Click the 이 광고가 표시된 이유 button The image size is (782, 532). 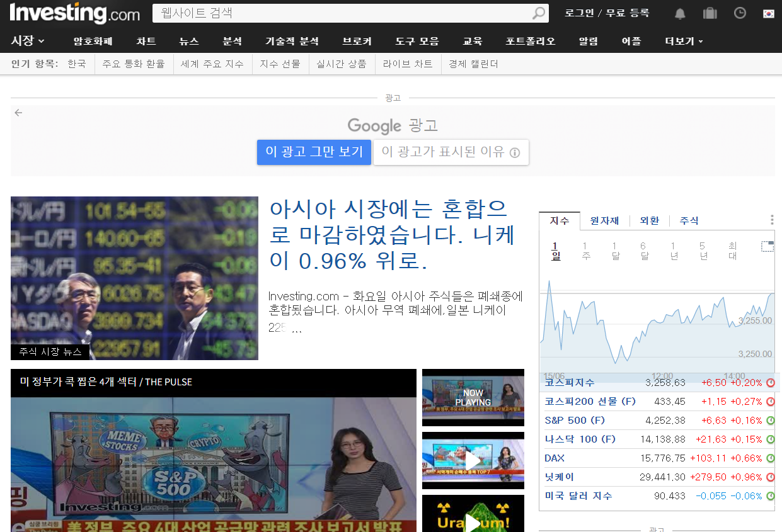tap(451, 152)
